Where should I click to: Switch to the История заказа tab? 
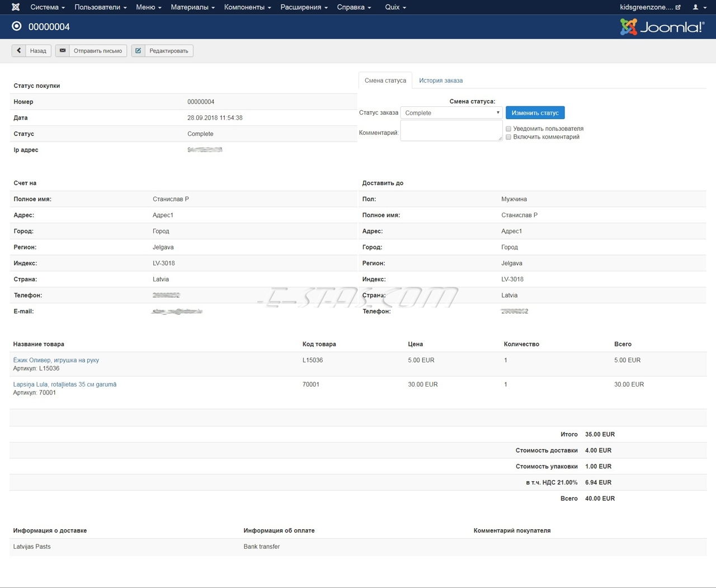tap(441, 81)
